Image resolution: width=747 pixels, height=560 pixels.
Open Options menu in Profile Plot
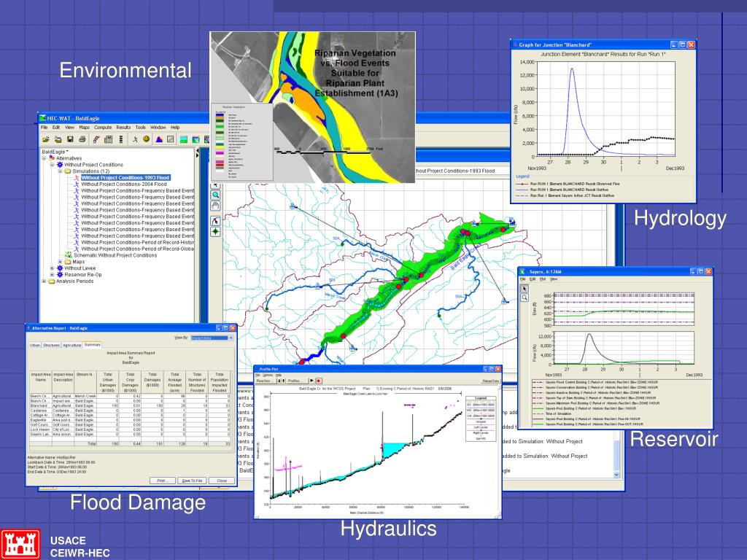268,376
